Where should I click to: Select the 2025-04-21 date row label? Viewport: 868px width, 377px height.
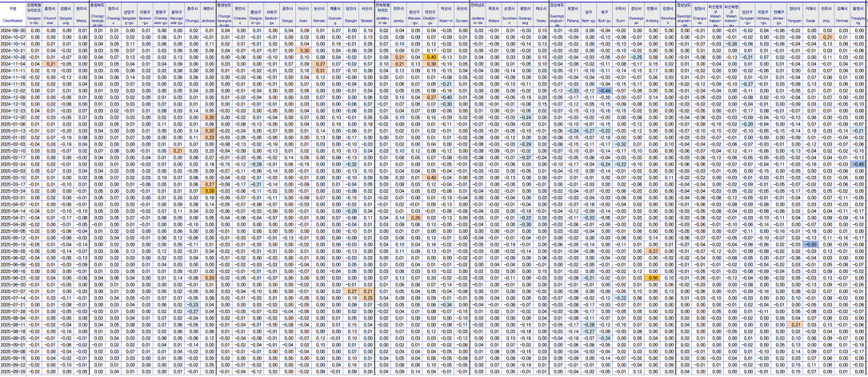13,219
